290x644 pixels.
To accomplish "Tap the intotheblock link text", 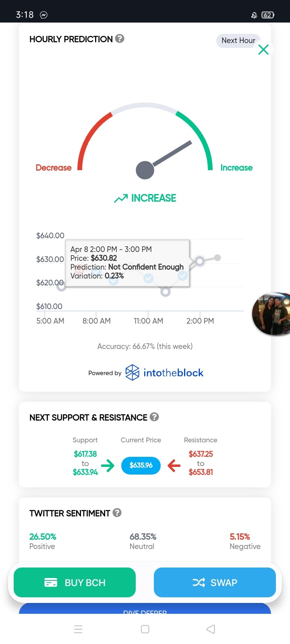I will coord(173,373).
